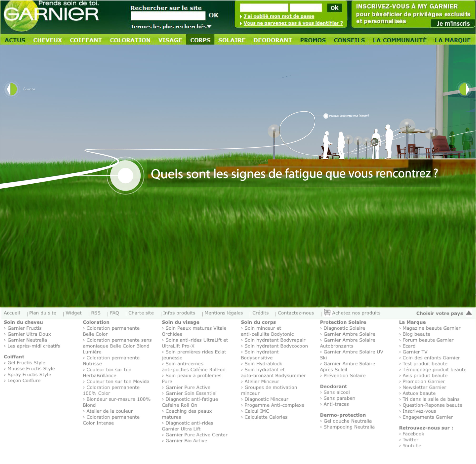Click the OK button next to site search
Screen dimensions: 476x464
(213, 15)
